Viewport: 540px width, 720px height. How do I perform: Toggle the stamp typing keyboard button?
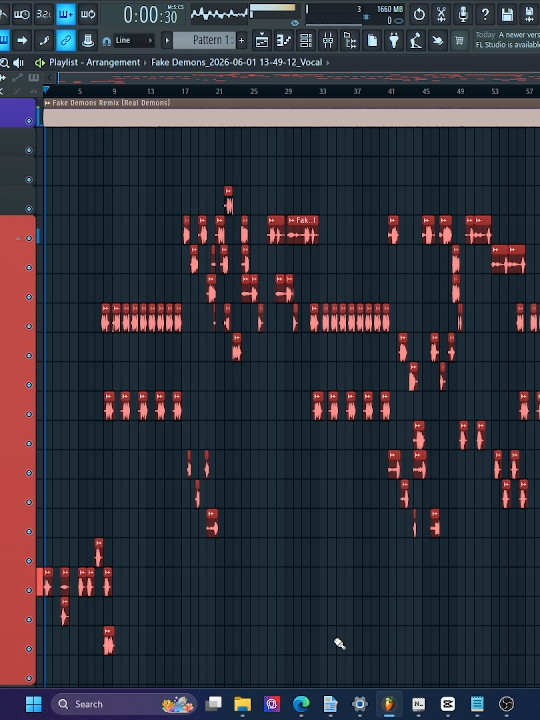88,41
